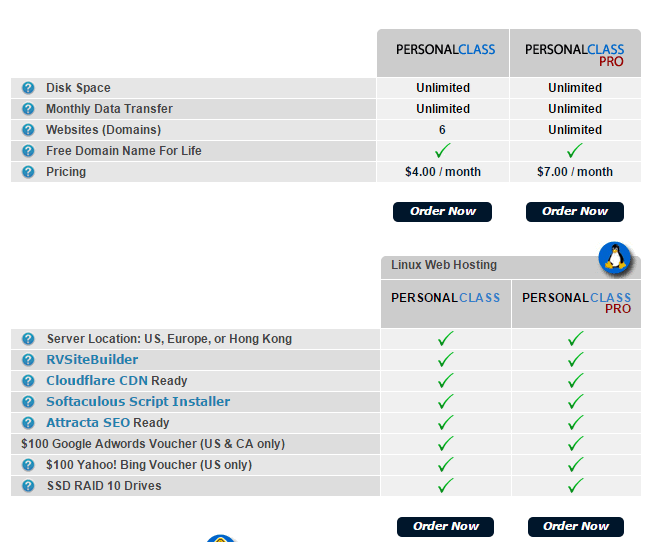Open the Attracta SEO link
Viewport: 655px width, 542px height.
click(88, 422)
